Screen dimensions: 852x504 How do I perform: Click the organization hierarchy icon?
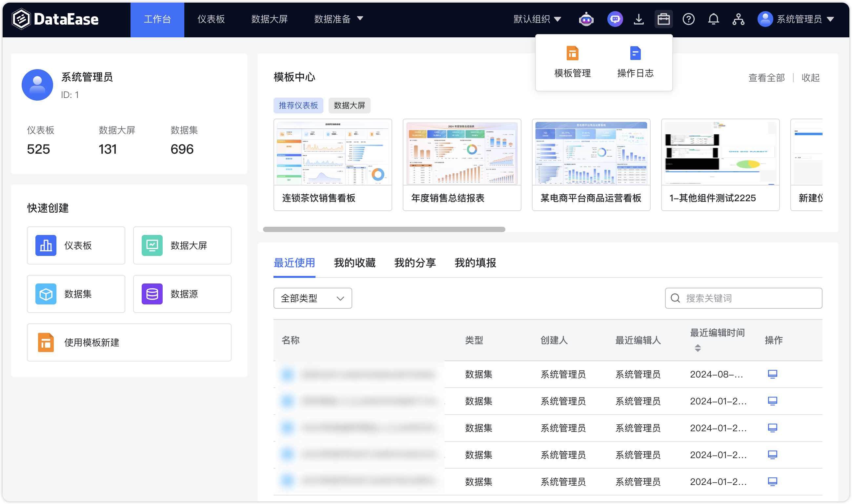[x=738, y=19]
